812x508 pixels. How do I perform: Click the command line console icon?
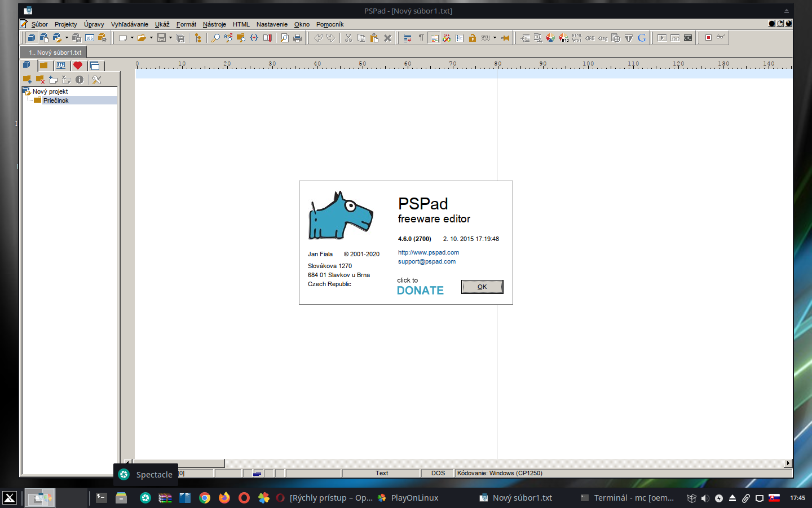click(x=688, y=38)
